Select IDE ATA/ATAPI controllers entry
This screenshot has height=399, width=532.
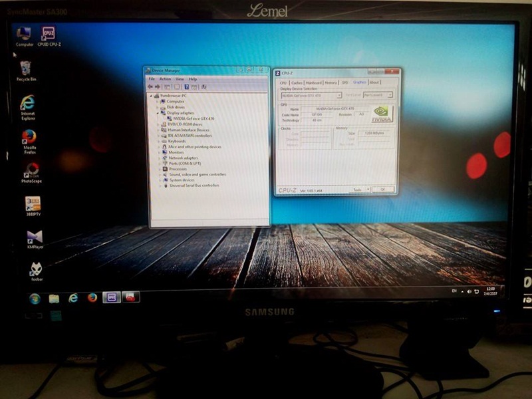tap(190, 136)
